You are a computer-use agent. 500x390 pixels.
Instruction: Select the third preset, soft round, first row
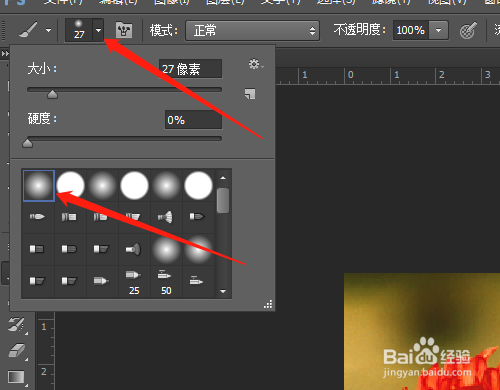(x=102, y=186)
